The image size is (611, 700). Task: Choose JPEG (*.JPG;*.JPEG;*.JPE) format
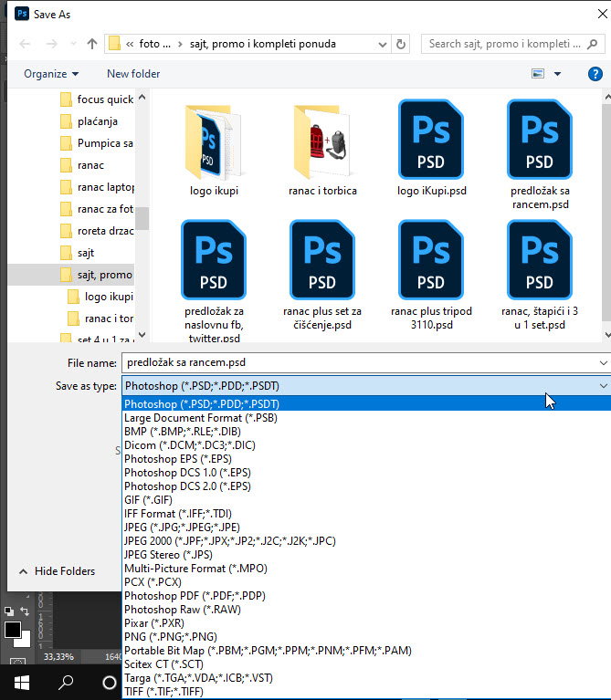(x=366, y=528)
